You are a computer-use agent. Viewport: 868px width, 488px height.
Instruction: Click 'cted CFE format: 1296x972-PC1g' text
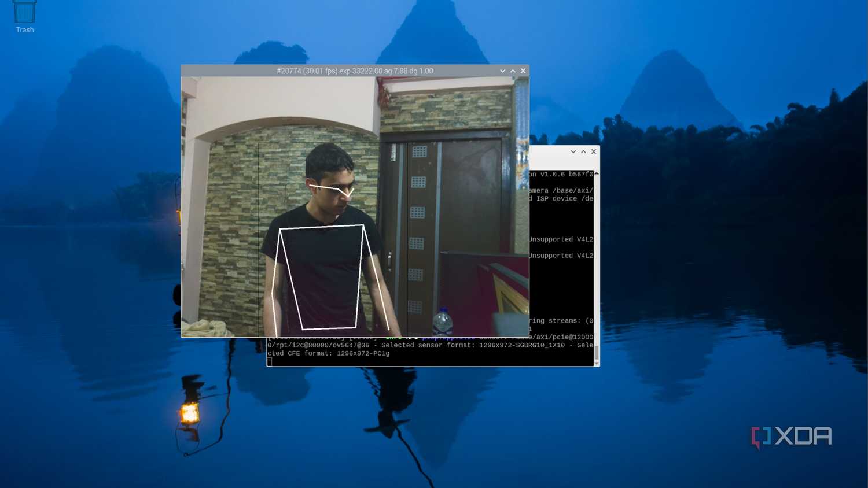click(x=329, y=353)
